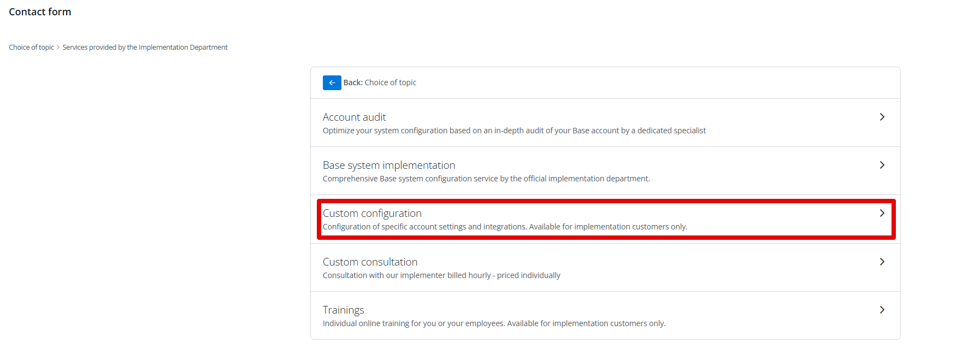Viewport: 980px width, 354px height.
Task: Click the "Comprehensive Base system configuration" description
Action: 486,179
